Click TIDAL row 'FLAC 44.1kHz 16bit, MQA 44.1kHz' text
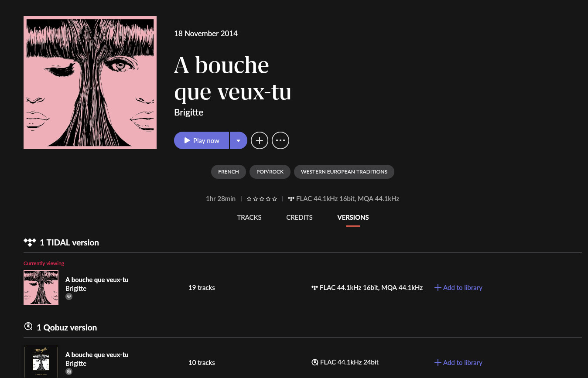Screen dimensions: 588x378 point(371,288)
